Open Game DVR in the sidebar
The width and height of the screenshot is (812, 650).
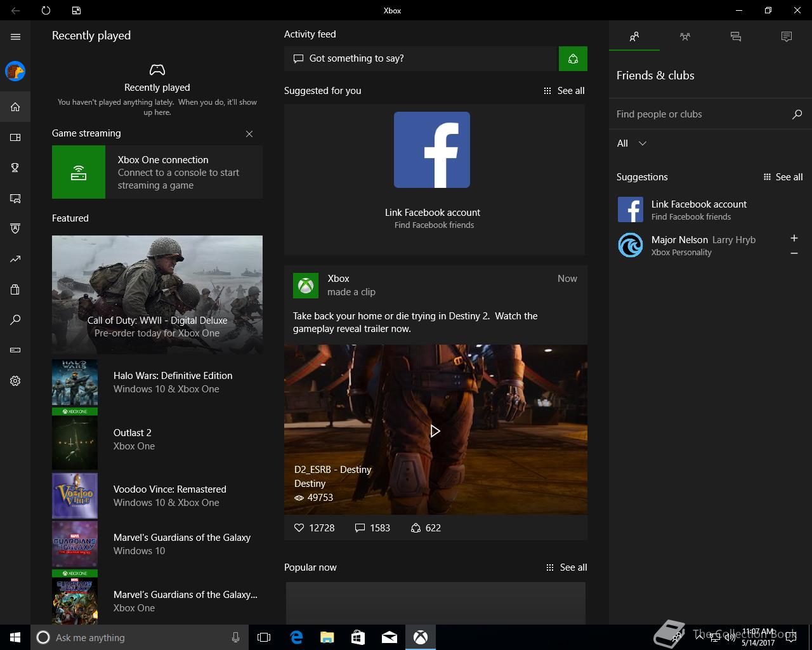click(x=15, y=198)
